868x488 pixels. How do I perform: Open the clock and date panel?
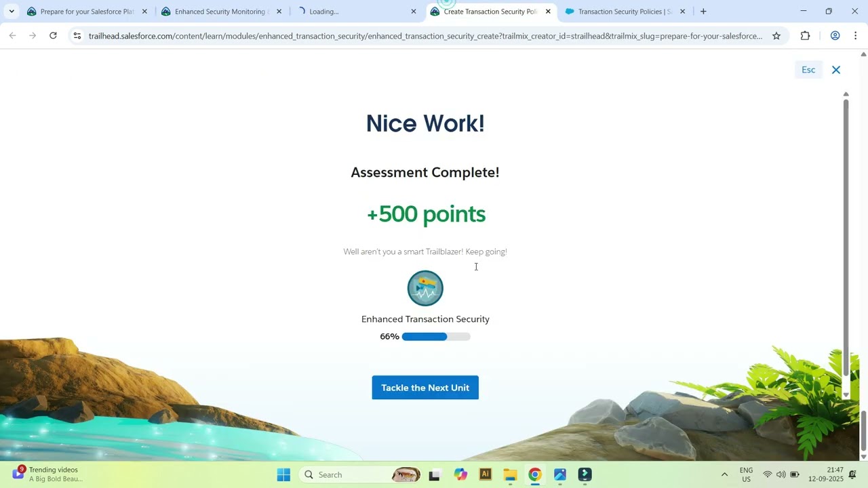826,474
